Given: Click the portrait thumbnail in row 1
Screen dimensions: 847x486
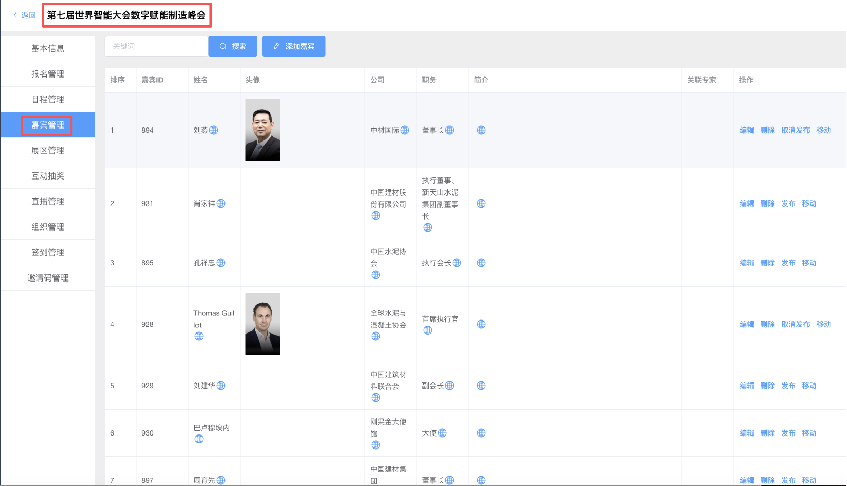Looking at the screenshot, I should coord(262,130).
